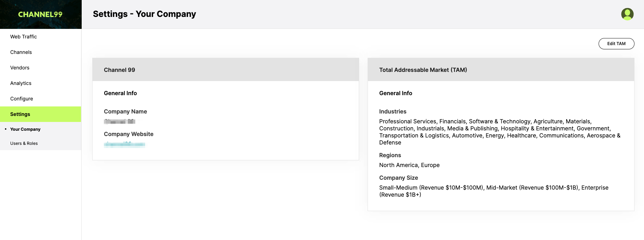Go to Channels in the sidebar
The width and height of the screenshot is (644, 240).
click(x=40, y=52)
